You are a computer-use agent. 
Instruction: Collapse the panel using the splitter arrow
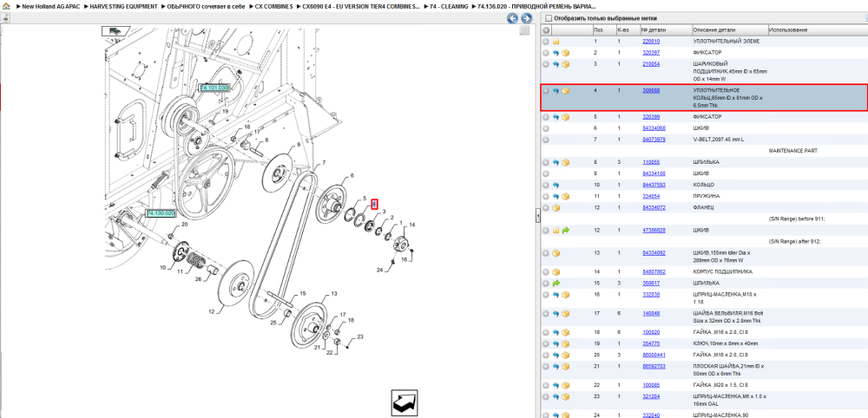point(537,218)
